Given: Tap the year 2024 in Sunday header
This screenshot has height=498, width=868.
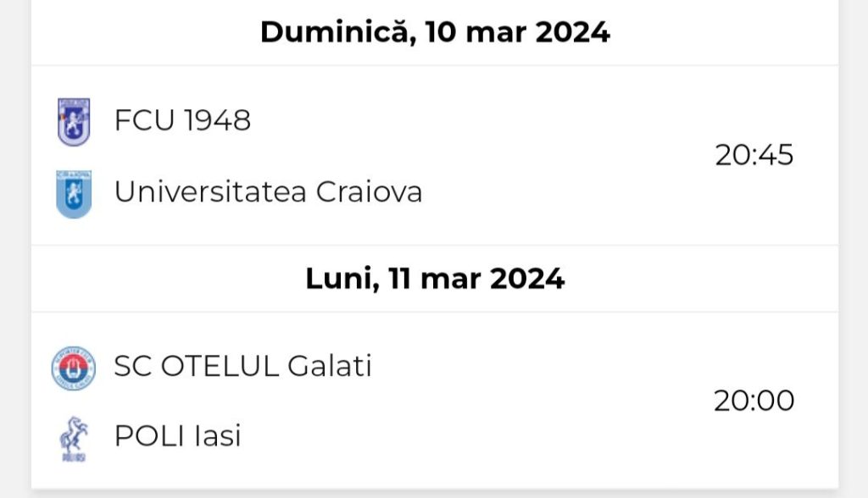Looking at the screenshot, I should [x=573, y=32].
